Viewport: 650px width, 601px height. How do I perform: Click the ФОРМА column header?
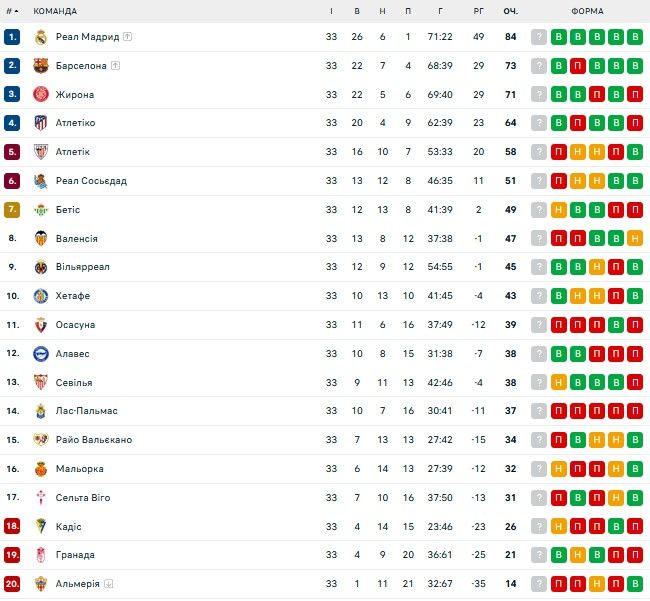tap(587, 11)
